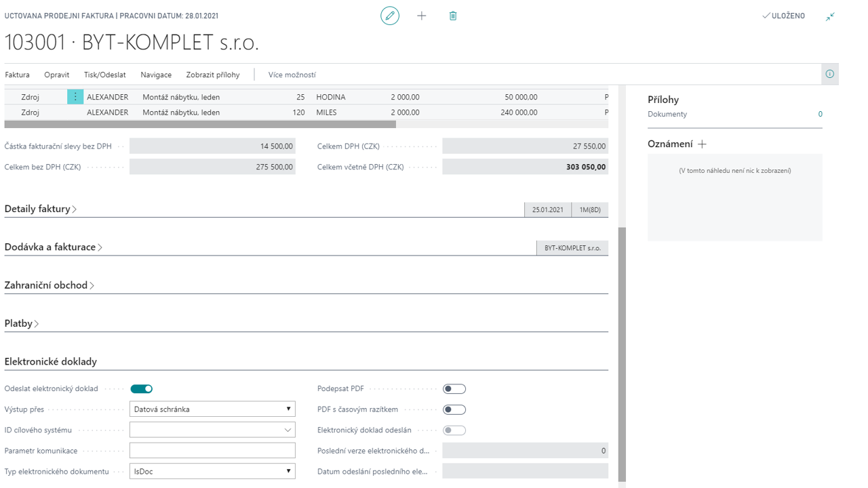Image resolution: width=868 pixels, height=488 pixels.
Task: Disable the Odeslat elektronický doklad switch
Action: pyautogui.click(x=141, y=389)
